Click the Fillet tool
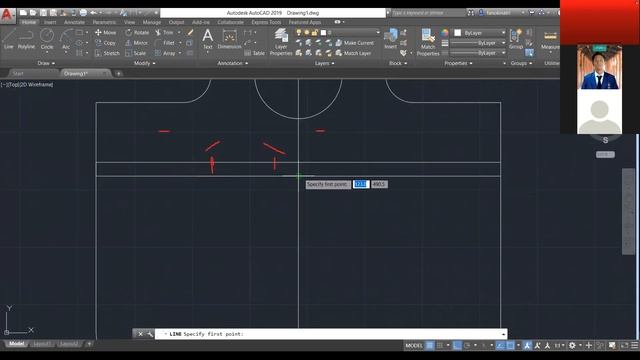Viewport: 640px width, 360px height. (x=164, y=43)
